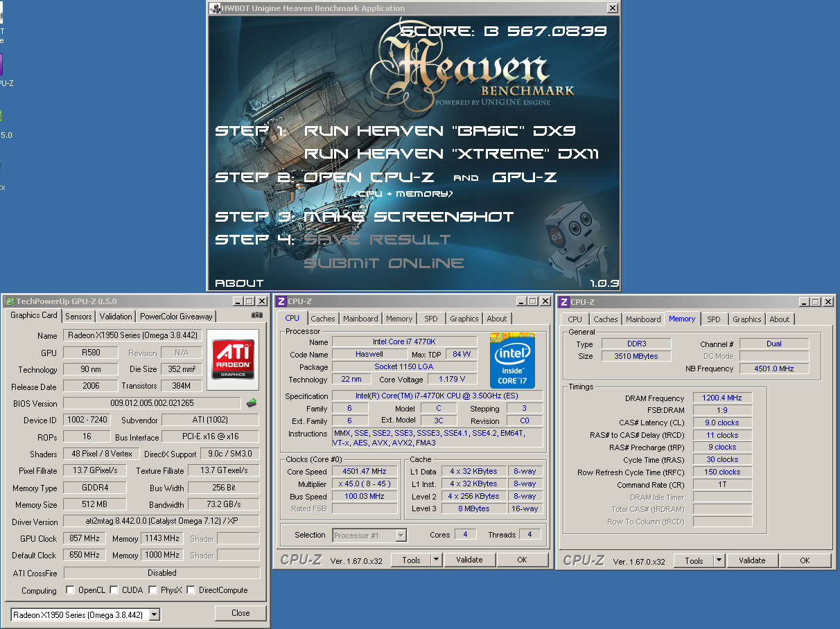Click the GPU-Z screenshot camera icon
Image resolution: width=840 pixels, height=629 pixels.
pyautogui.click(x=257, y=315)
